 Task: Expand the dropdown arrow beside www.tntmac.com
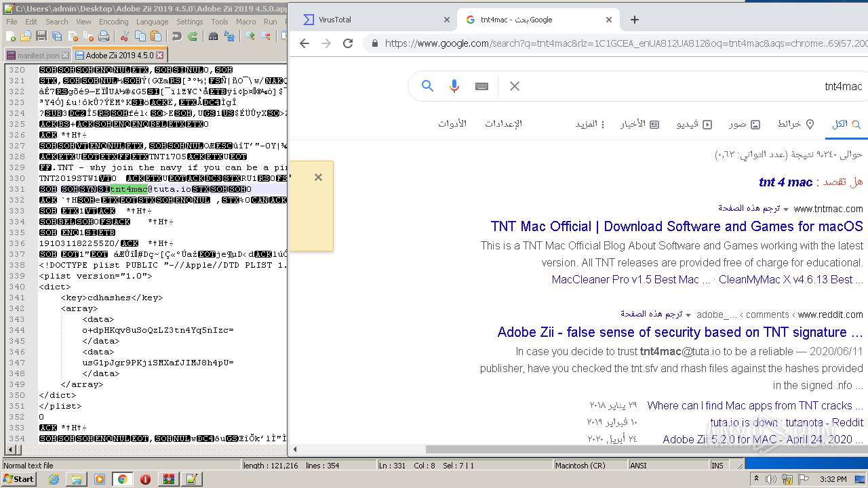[786, 209]
